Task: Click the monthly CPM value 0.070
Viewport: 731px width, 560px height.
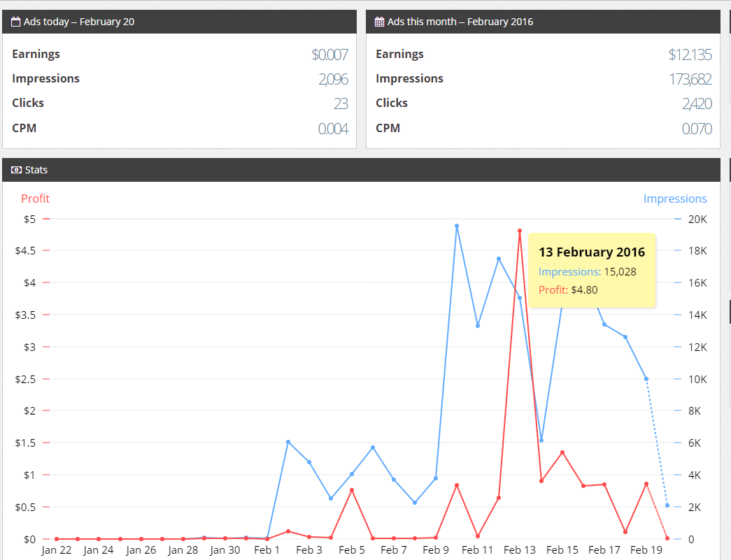Action: click(x=697, y=129)
